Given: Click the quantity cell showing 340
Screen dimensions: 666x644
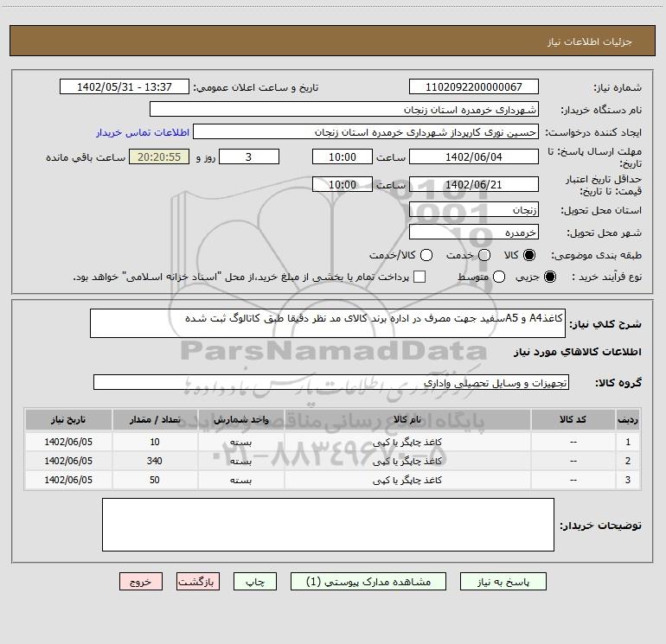Looking at the screenshot, I should [155, 461].
